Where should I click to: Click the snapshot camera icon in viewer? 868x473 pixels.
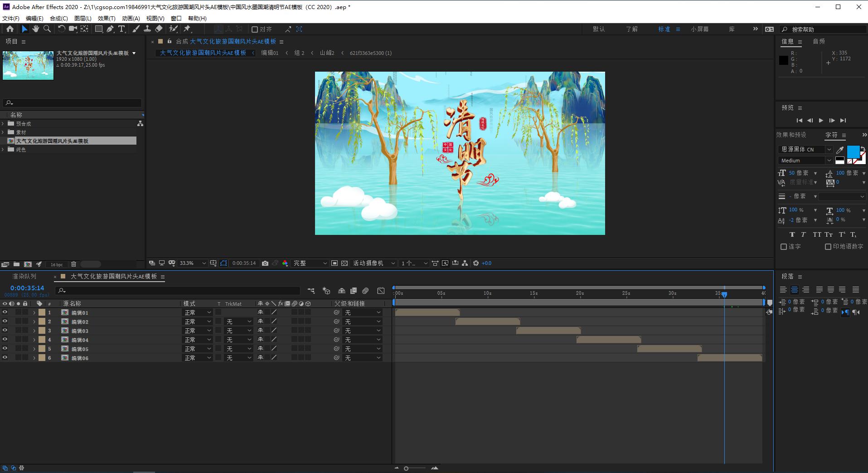pos(265,263)
